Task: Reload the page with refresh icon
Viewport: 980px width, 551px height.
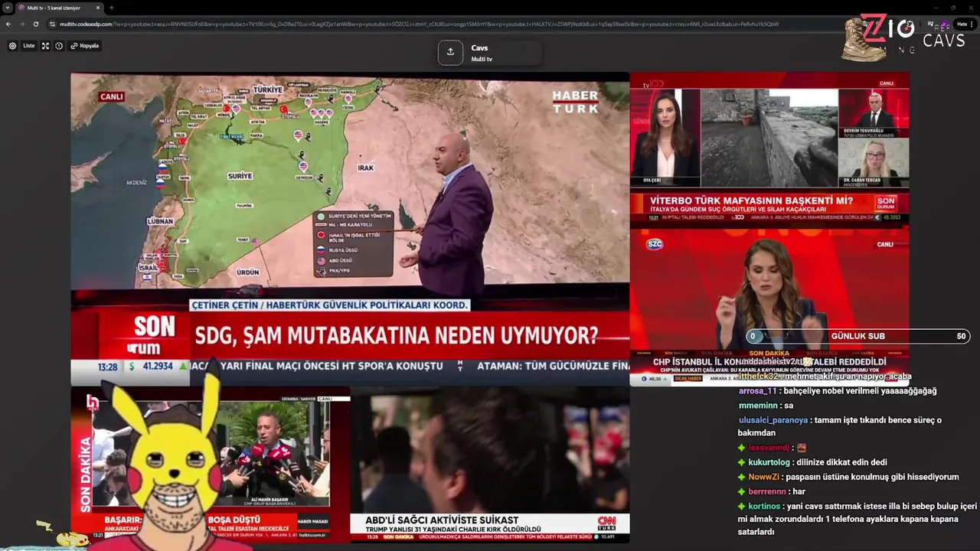Action: coord(35,24)
